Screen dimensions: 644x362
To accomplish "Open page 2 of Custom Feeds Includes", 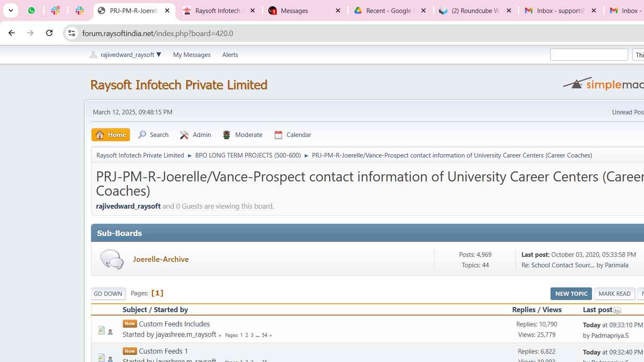I will click(x=247, y=335).
